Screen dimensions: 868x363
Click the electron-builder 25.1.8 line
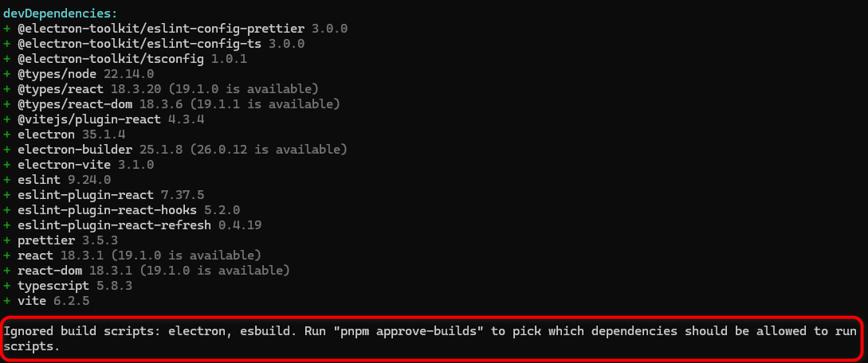point(175,149)
